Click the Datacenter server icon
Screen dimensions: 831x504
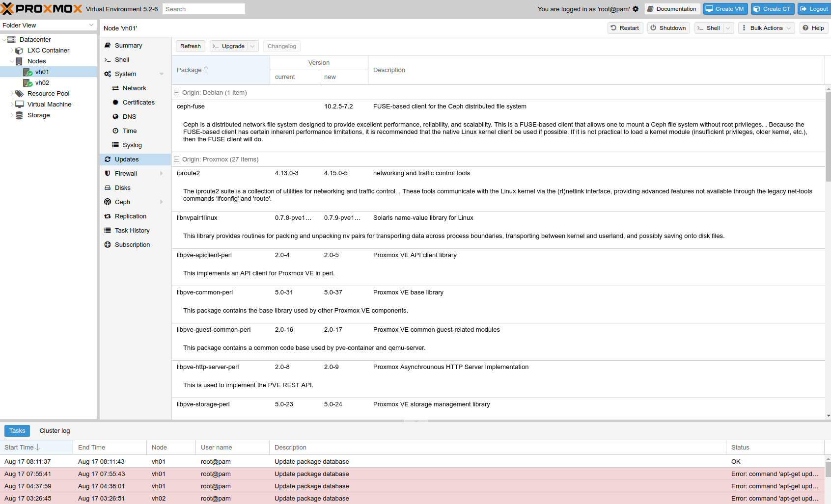tap(11, 39)
